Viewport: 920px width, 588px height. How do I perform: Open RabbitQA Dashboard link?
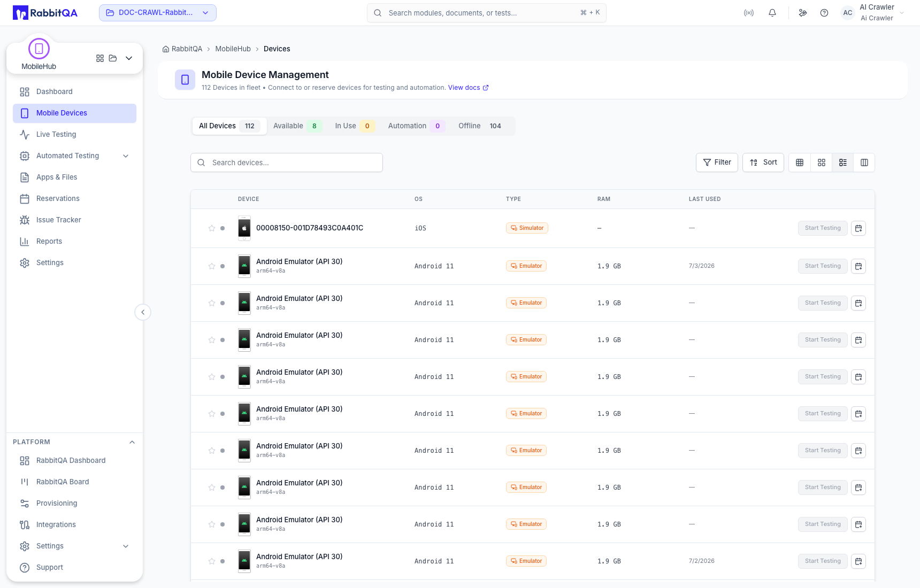click(74, 460)
